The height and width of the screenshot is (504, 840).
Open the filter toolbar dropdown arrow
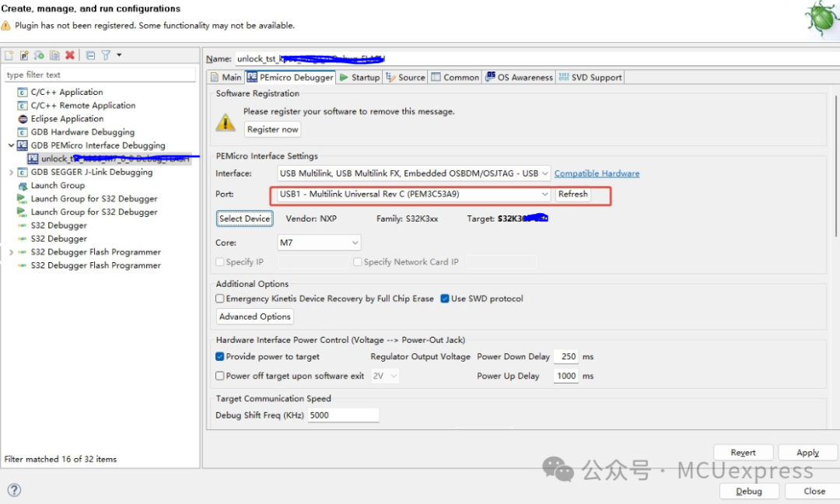119,54
